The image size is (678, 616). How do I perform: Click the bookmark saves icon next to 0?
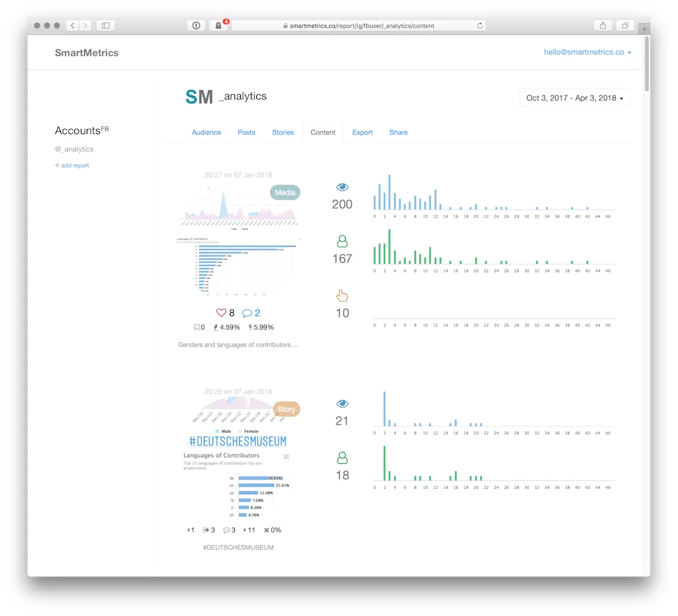pos(197,327)
